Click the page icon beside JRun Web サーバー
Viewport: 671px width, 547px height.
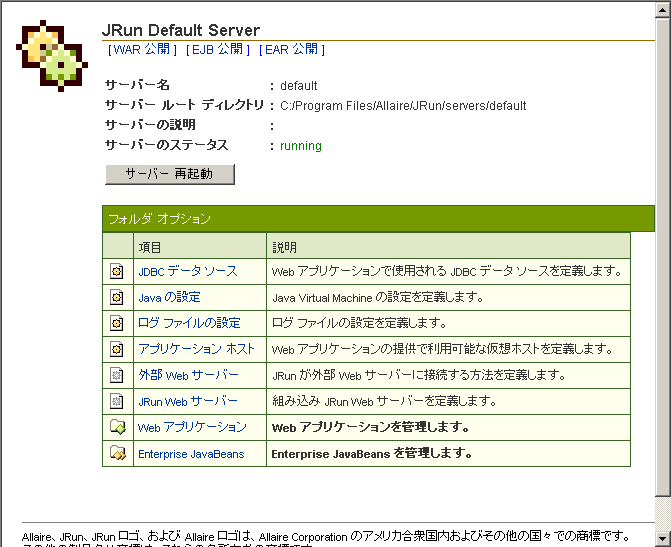coord(116,401)
